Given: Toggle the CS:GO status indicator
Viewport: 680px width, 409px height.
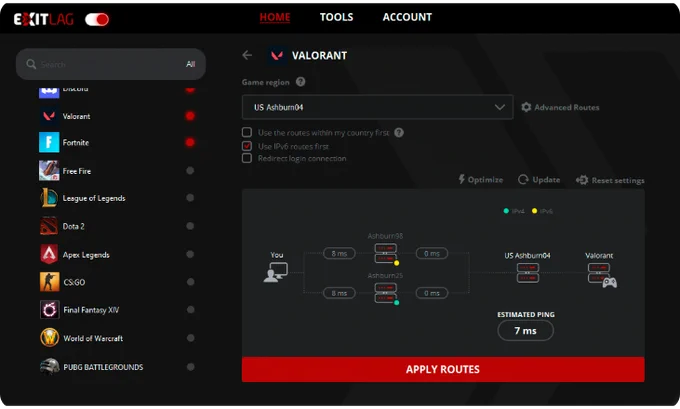Looking at the screenshot, I should point(190,282).
